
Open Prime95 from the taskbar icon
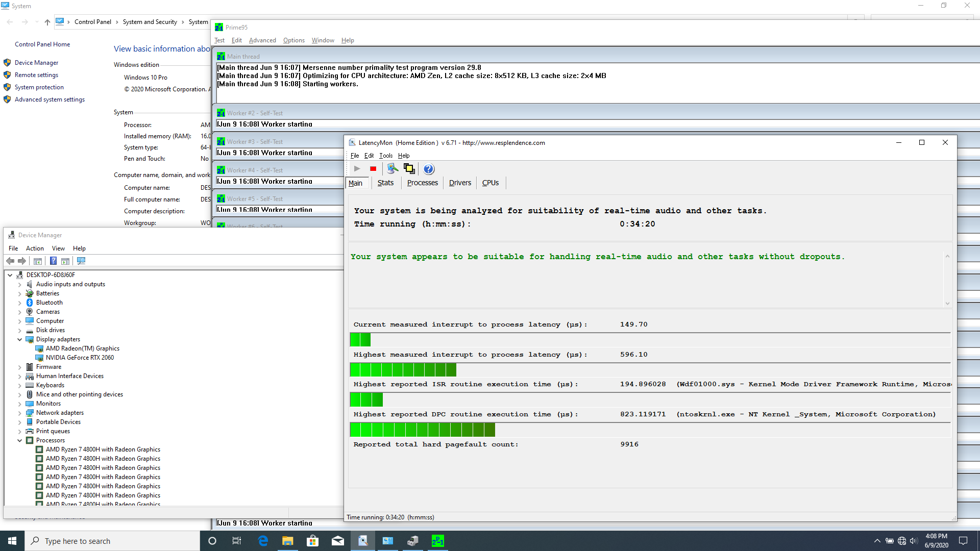coord(437,541)
